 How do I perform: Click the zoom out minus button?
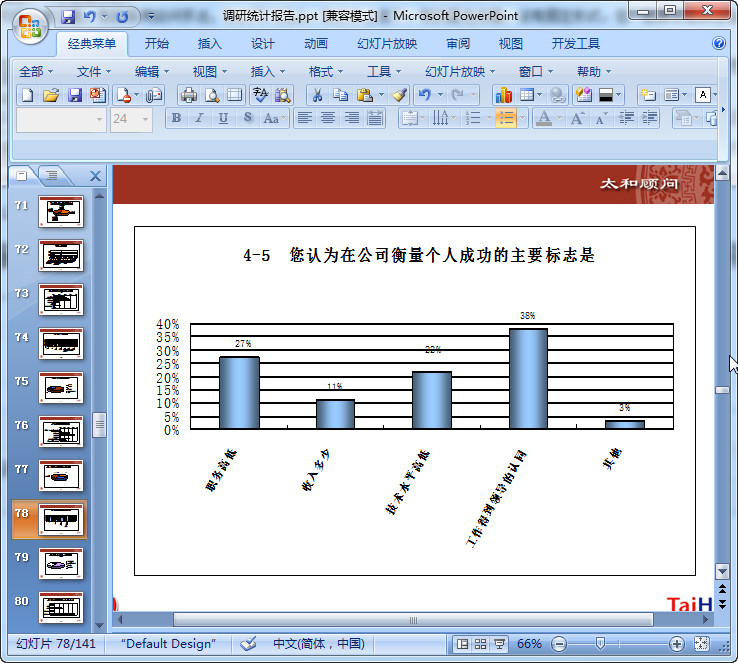coord(559,644)
